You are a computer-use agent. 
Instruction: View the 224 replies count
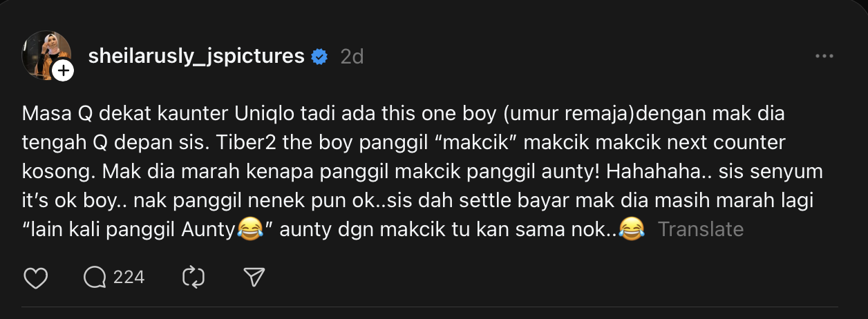[129, 278]
